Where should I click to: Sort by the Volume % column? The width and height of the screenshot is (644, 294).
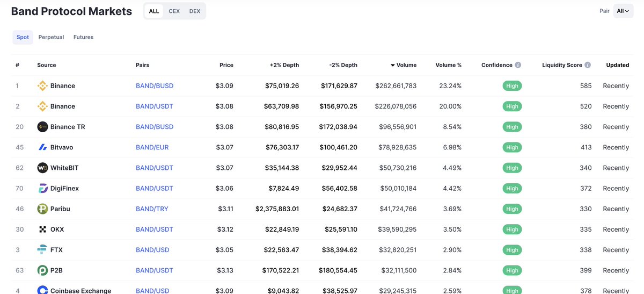(x=449, y=65)
